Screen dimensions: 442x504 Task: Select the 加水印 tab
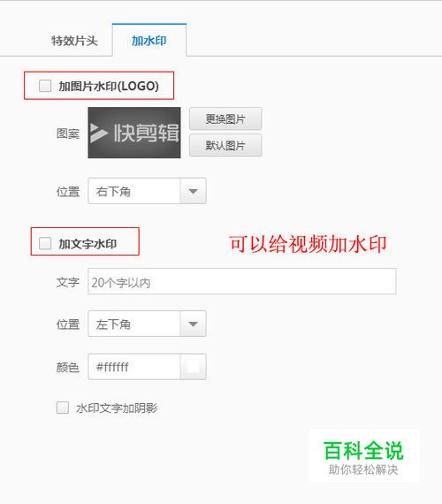pyautogui.click(x=149, y=41)
